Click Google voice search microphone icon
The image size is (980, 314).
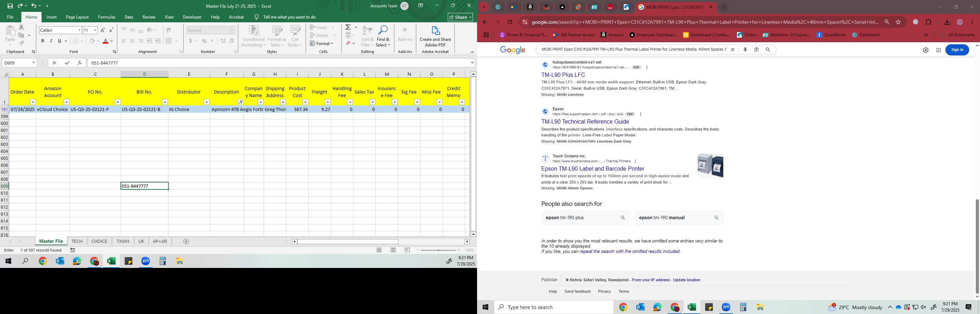745,50
